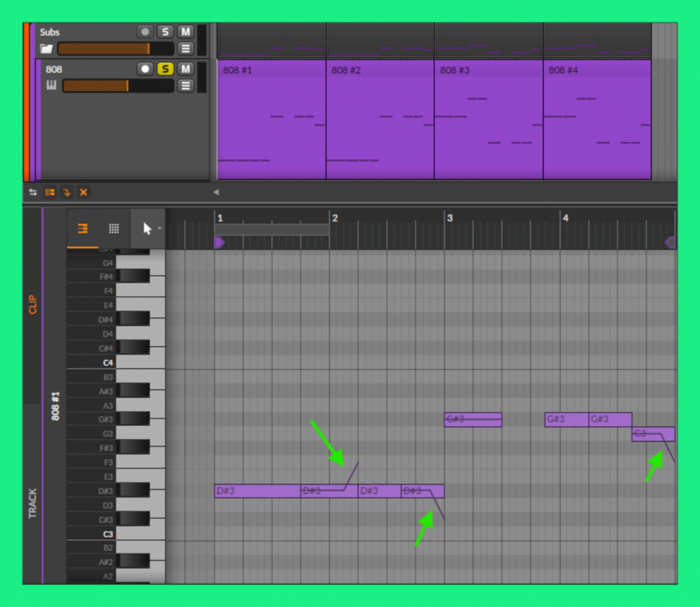Open the Subs track options menu button

[x=185, y=49]
